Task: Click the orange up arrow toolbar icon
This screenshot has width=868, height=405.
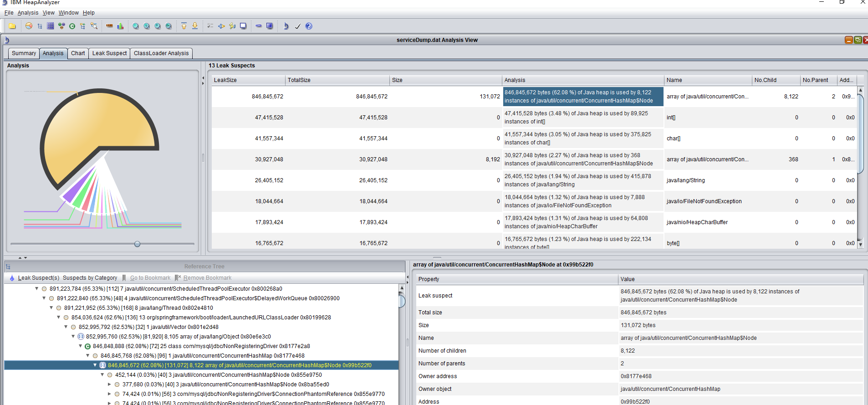Action: (184, 26)
